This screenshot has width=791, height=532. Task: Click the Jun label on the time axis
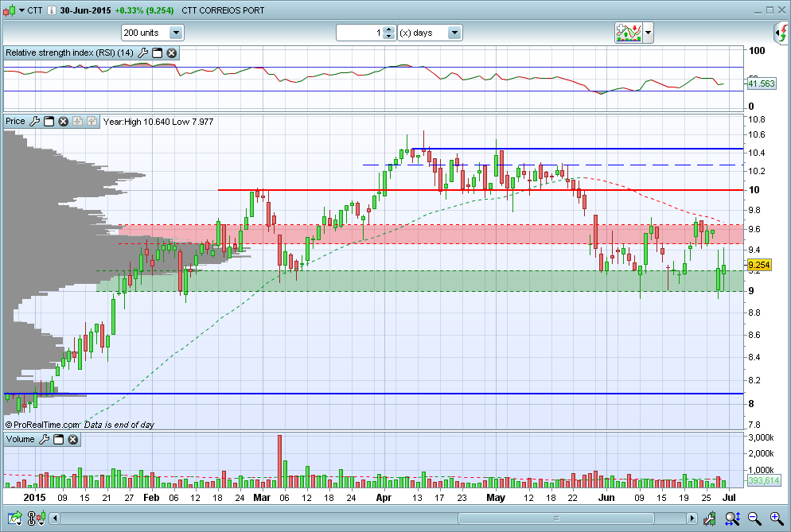606,498
